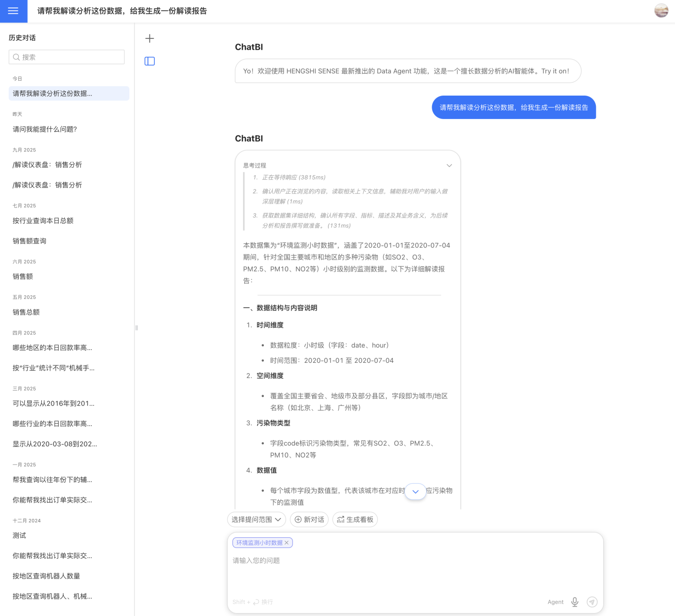Open the user avatar menu

661,11
